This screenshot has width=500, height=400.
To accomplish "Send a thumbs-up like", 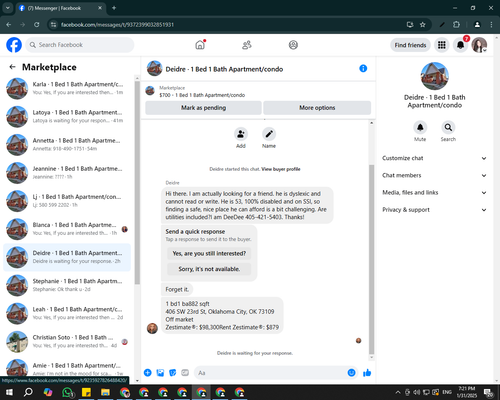I will point(367,373).
